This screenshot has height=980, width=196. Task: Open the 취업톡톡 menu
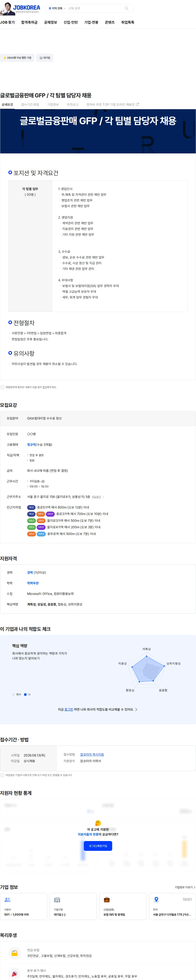click(128, 22)
